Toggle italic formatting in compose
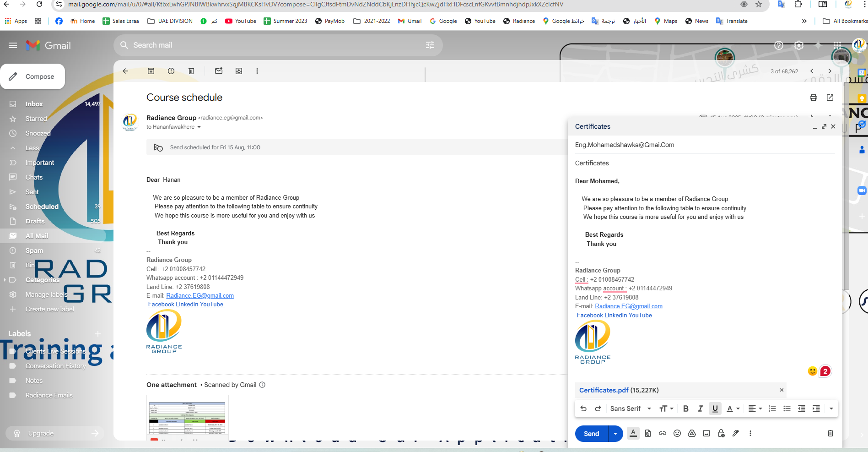This screenshot has height=452, width=868. [x=700, y=408]
